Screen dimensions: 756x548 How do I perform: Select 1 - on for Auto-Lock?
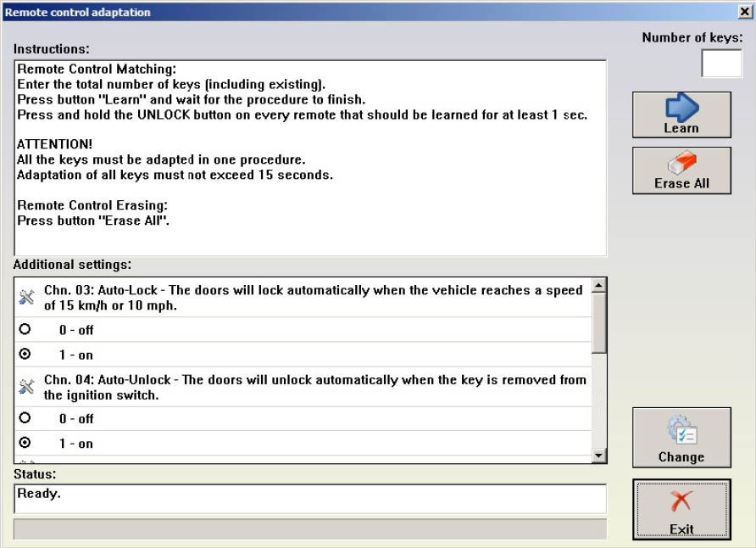25,355
